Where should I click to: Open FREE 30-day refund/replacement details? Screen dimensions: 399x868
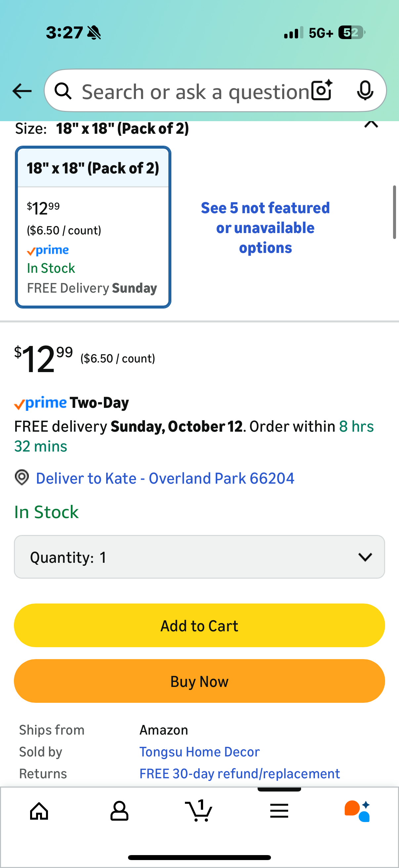pyautogui.click(x=240, y=774)
